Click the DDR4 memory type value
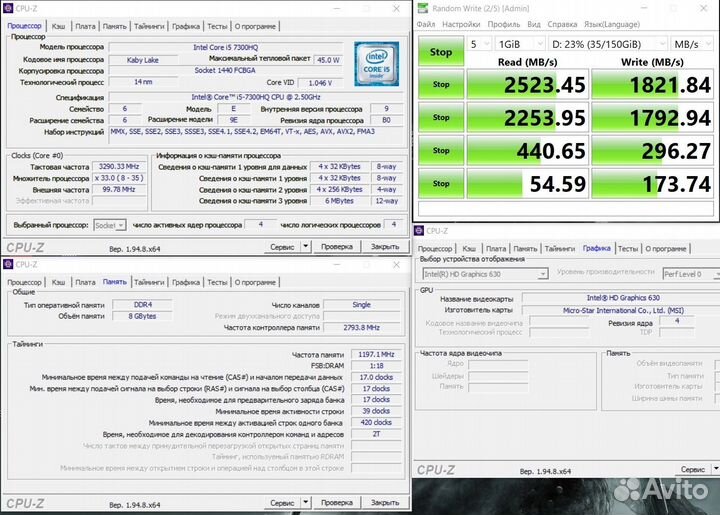 143,305
